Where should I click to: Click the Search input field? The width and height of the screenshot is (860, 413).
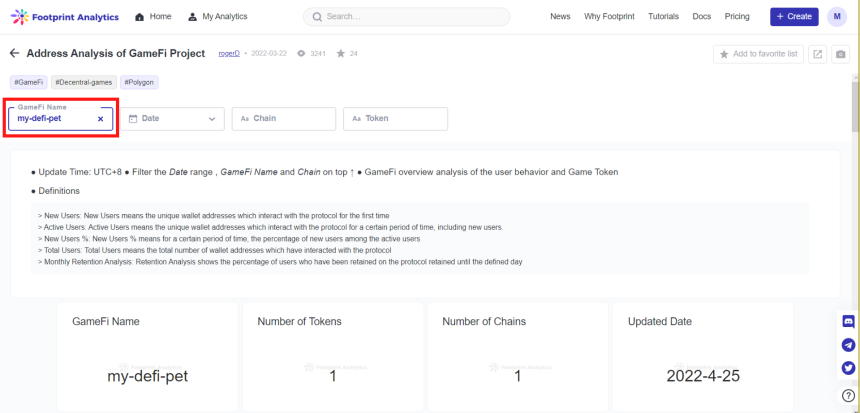pyautogui.click(x=406, y=16)
